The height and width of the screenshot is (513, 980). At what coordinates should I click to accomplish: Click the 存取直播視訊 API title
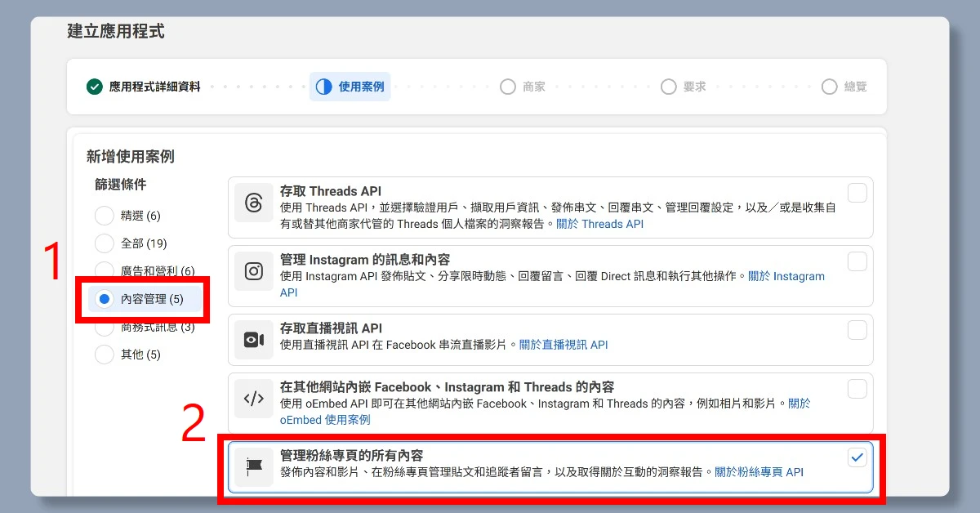[x=332, y=328]
